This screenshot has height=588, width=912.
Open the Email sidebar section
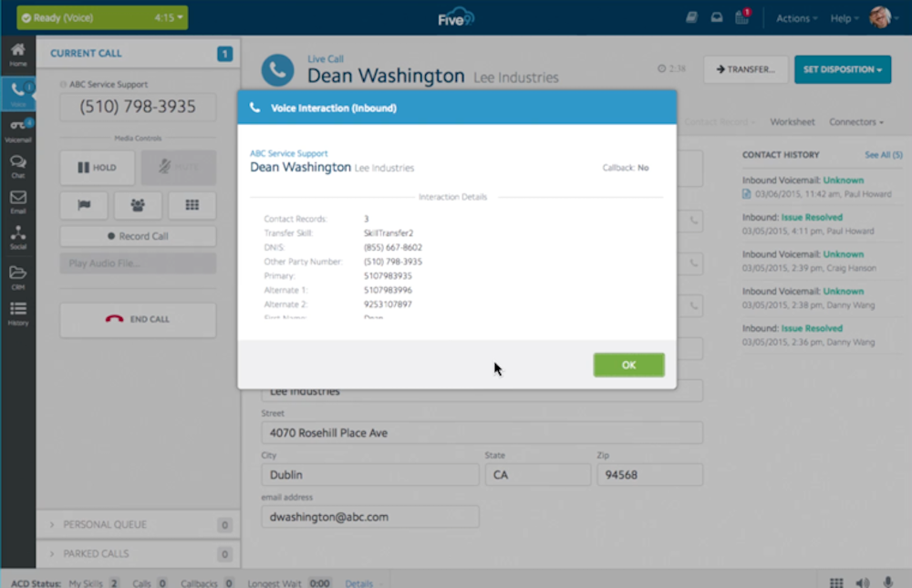coord(18,201)
